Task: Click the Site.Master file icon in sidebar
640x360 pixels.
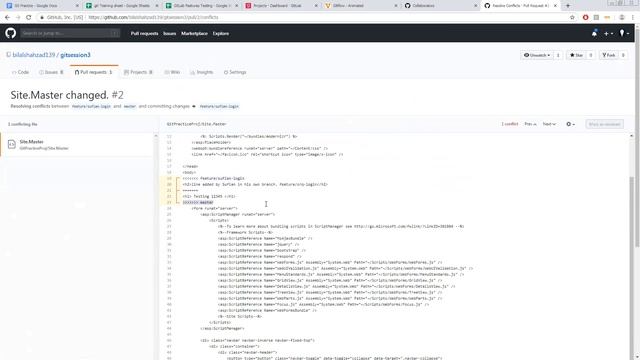Action: (x=11, y=144)
